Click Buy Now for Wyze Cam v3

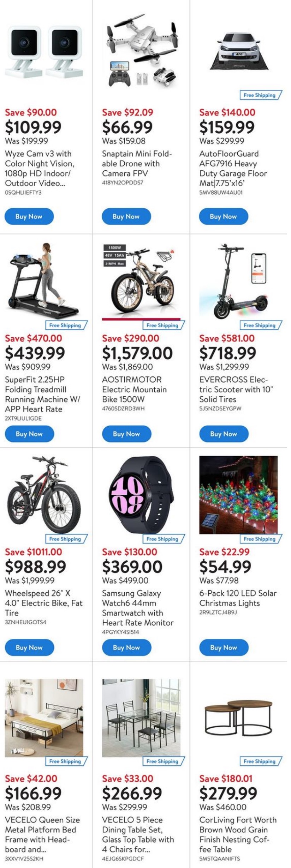(x=29, y=216)
